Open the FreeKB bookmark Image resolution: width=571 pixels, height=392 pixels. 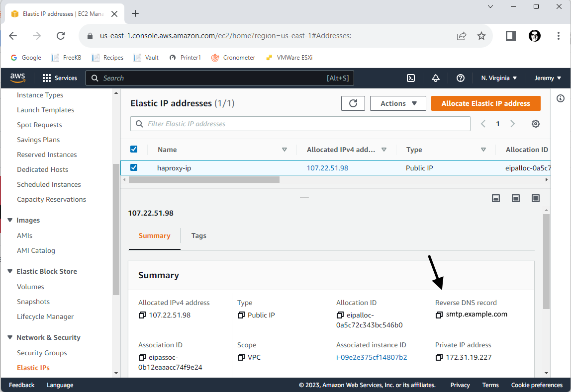(66, 58)
